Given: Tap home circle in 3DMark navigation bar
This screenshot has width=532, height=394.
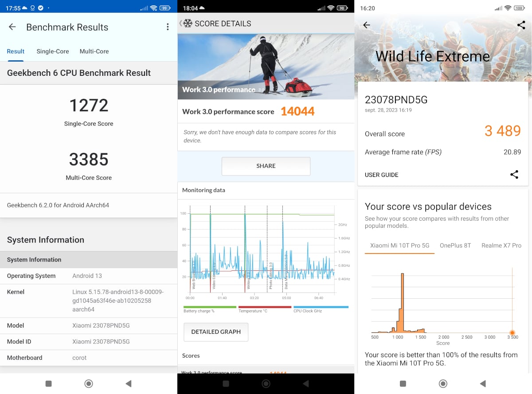Looking at the screenshot, I should pos(442,384).
